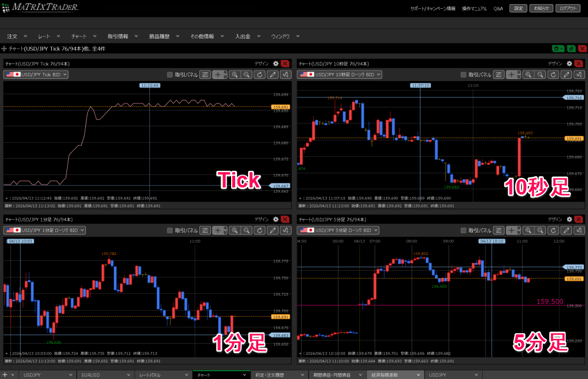Enable 取引パネル checkbox in Tick chart

(x=170, y=75)
